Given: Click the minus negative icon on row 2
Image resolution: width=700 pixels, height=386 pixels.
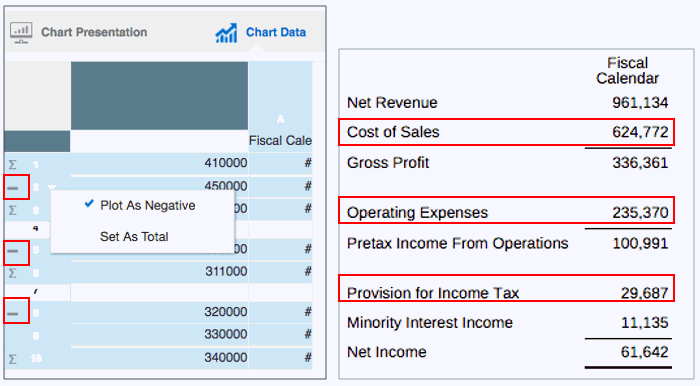Looking at the screenshot, I should [x=12, y=188].
